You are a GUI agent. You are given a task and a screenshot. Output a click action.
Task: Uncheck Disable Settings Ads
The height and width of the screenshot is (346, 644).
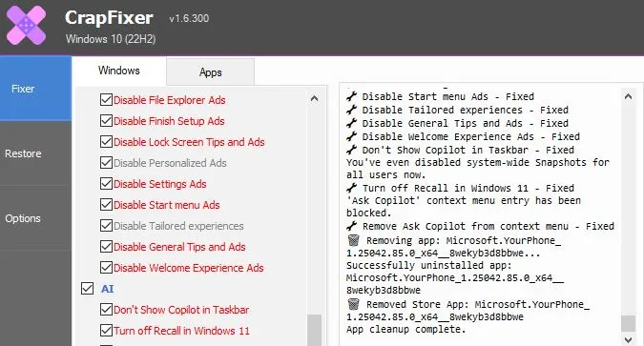click(106, 183)
